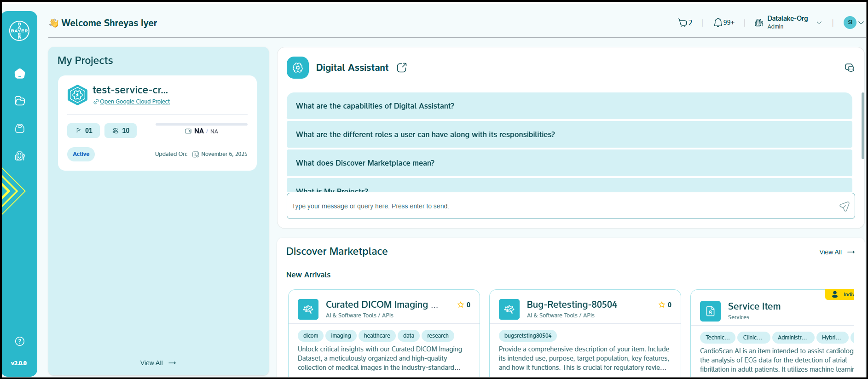Star the Bug-Retesting-80504 item
This screenshot has height=379, width=868.
661,305
